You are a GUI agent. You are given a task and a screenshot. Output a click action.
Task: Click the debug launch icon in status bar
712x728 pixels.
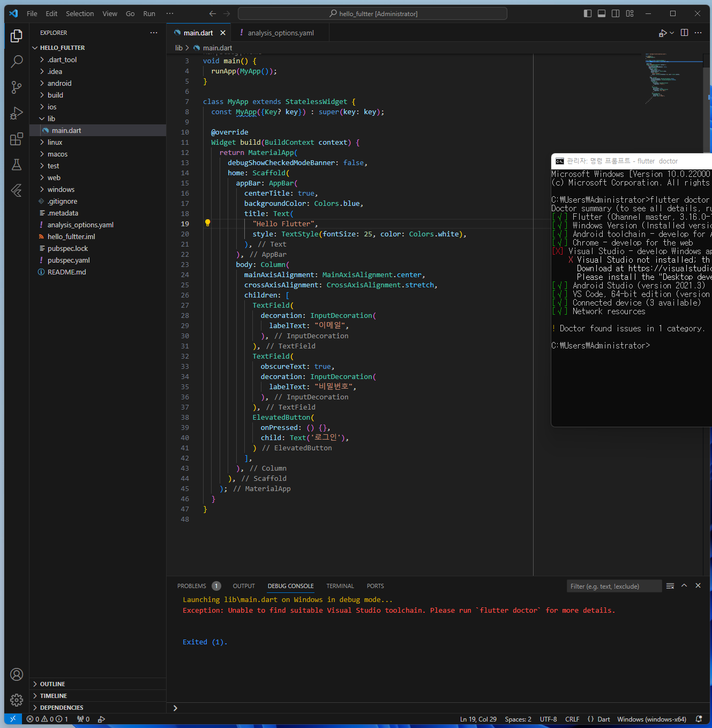point(101,719)
